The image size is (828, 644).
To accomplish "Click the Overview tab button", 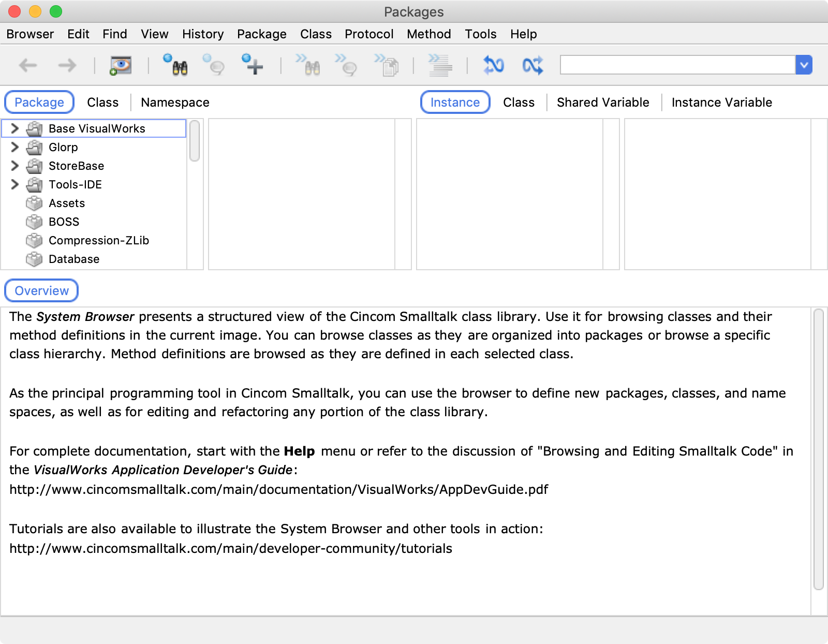I will pos(41,291).
